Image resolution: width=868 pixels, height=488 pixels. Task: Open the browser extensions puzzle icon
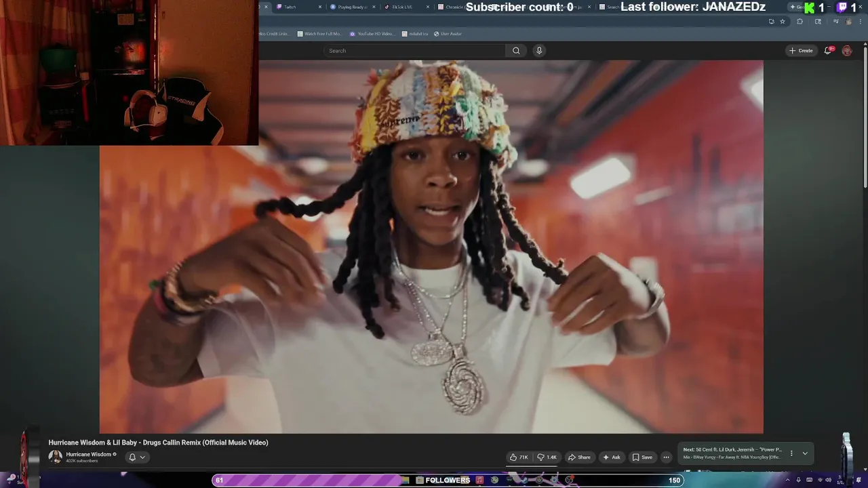point(800,21)
